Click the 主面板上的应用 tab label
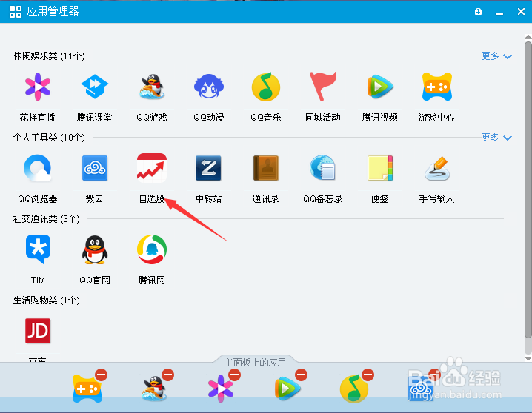This screenshot has height=413, width=532. [255, 363]
